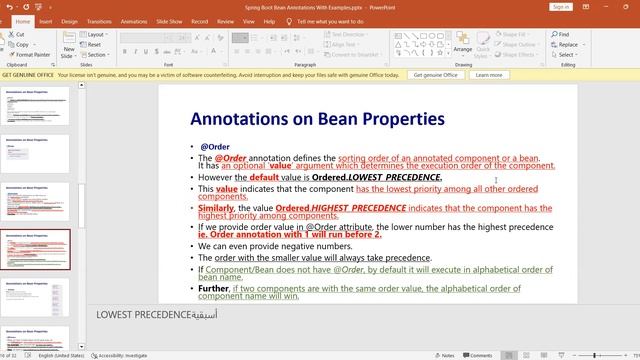Pick the oval shape in shapes gallery
This screenshot has height=360, width=640.
pyautogui.click(x=432, y=36)
